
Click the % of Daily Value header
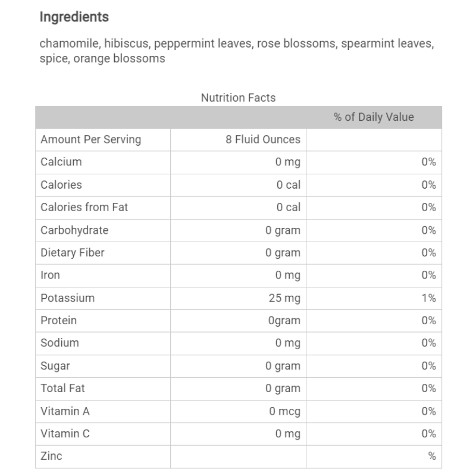point(373,117)
